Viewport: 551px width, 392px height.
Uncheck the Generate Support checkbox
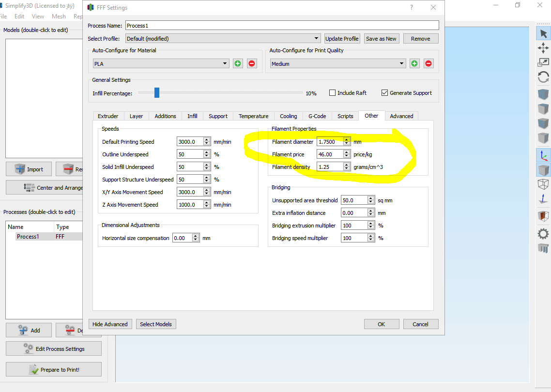[385, 93]
